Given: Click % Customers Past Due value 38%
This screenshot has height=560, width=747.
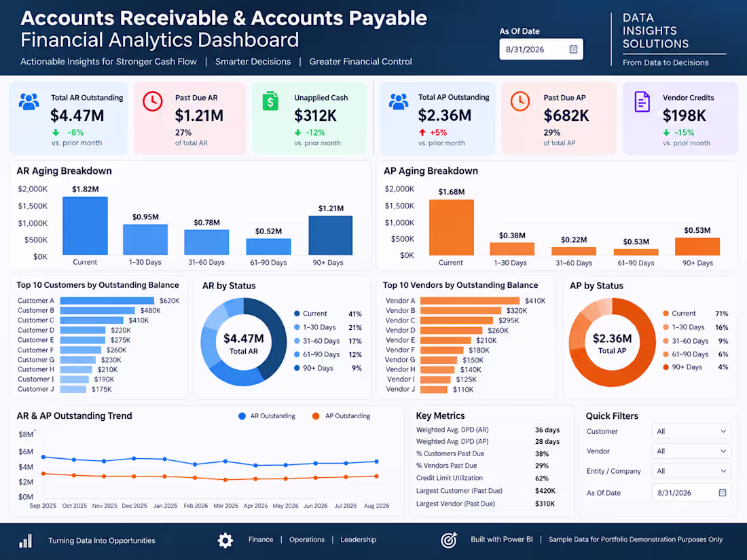Looking at the screenshot, I should [x=542, y=454].
